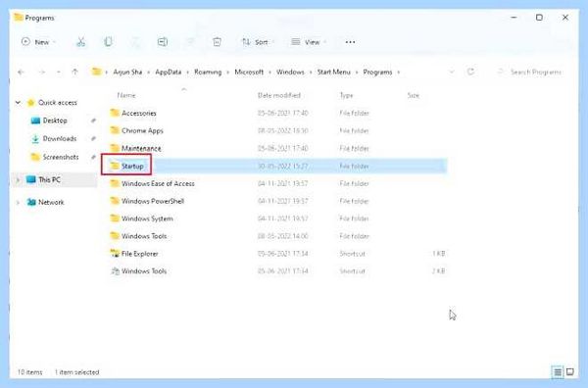Maximize the Programs window

539,18
